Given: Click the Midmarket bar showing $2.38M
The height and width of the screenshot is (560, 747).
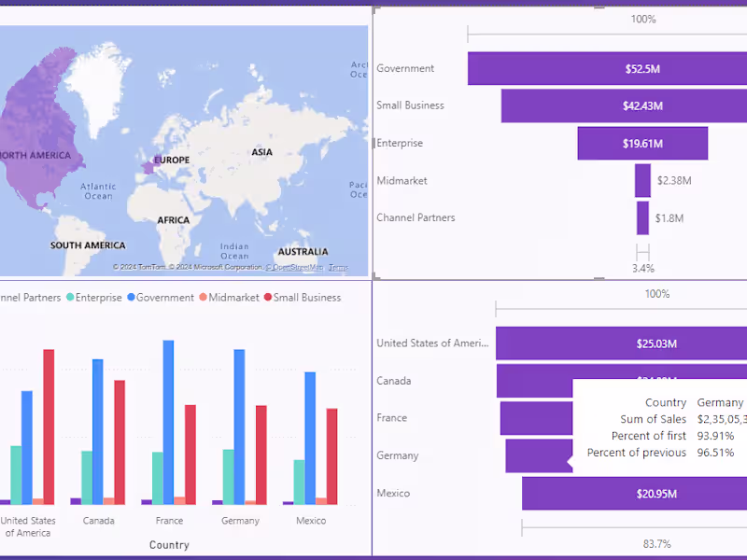Looking at the screenshot, I should [642, 180].
